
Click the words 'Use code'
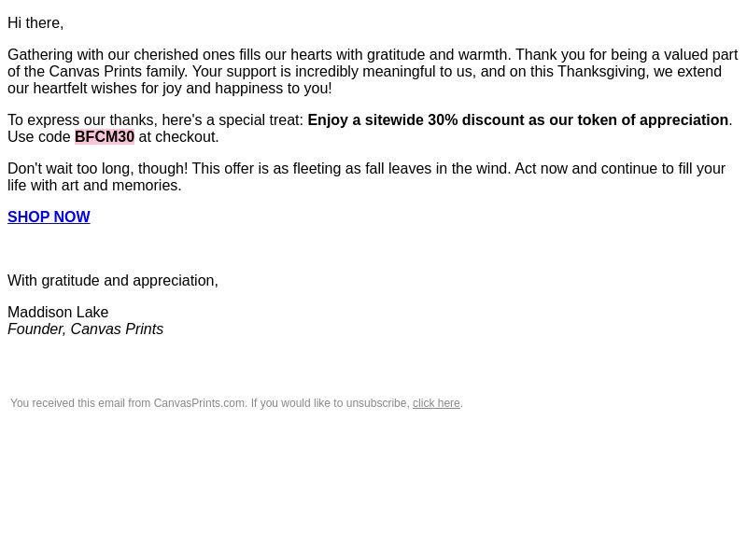pyautogui.click(x=39, y=136)
